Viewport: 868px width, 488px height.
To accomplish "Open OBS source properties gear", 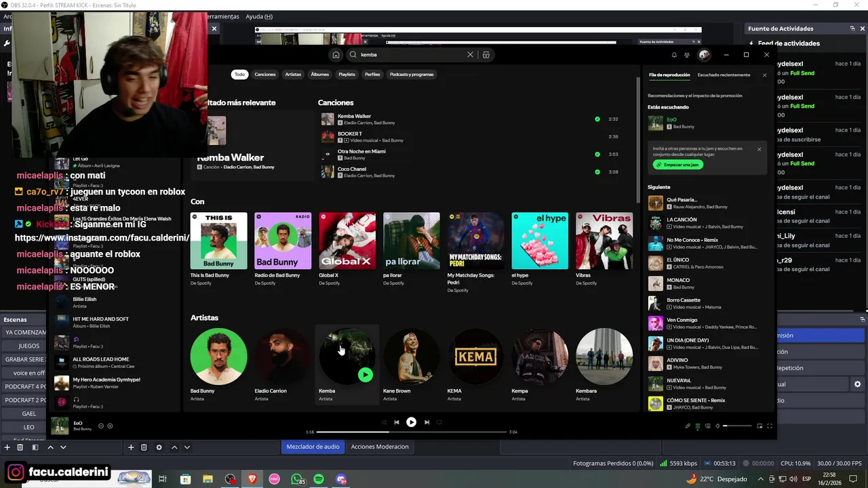I will point(159,447).
